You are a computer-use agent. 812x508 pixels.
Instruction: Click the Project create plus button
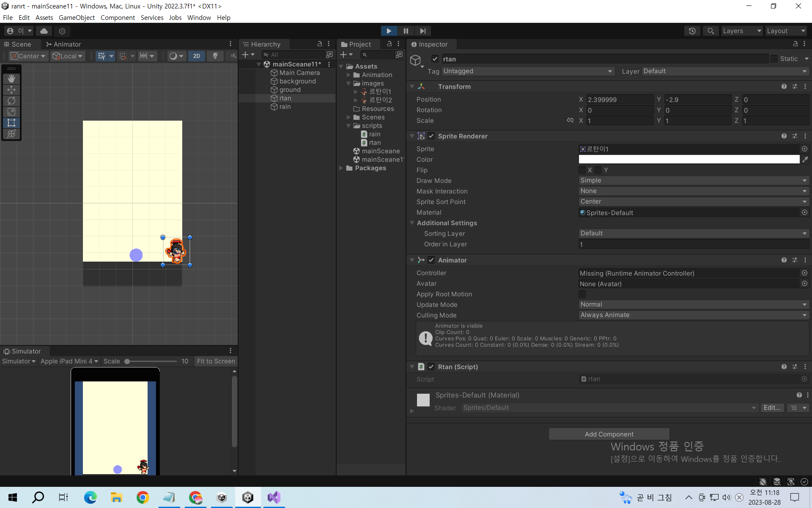pyautogui.click(x=343, y=55)
